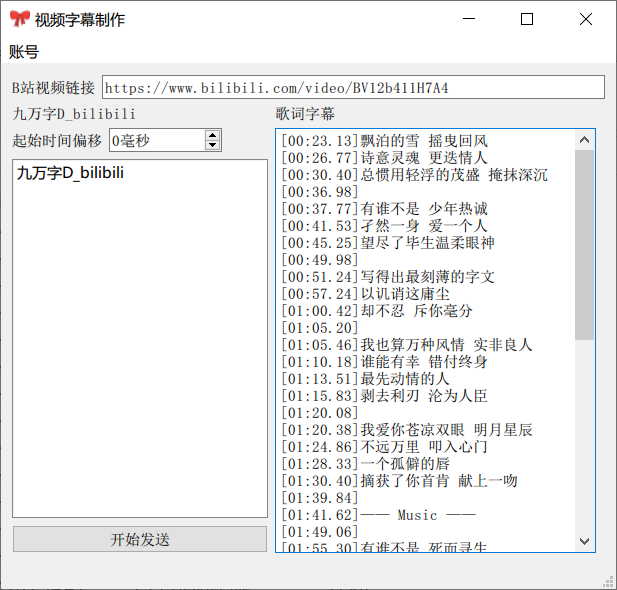Viewport: 617px width, 590px height.
Task: Open the 账号 menu
Action: 24,52
